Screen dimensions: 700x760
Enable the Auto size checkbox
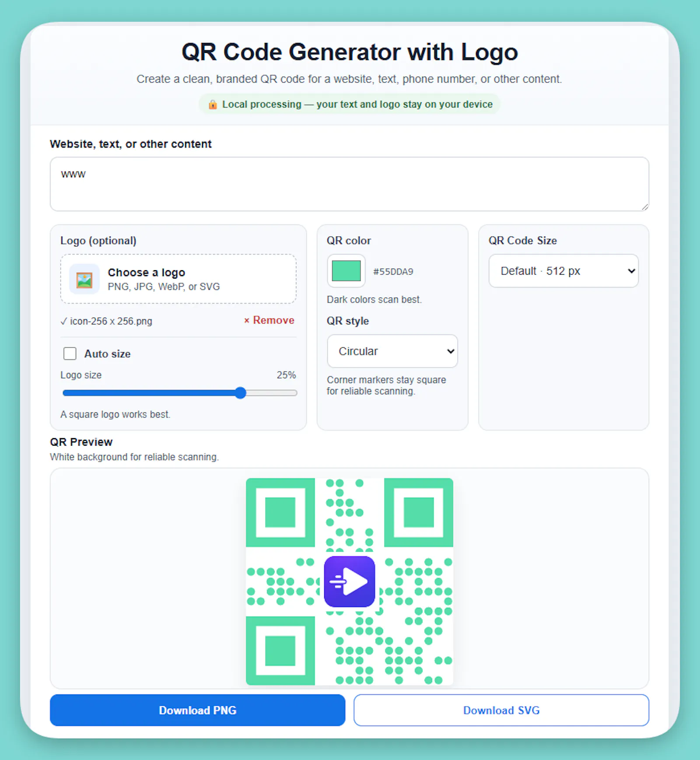click(70, 353)
